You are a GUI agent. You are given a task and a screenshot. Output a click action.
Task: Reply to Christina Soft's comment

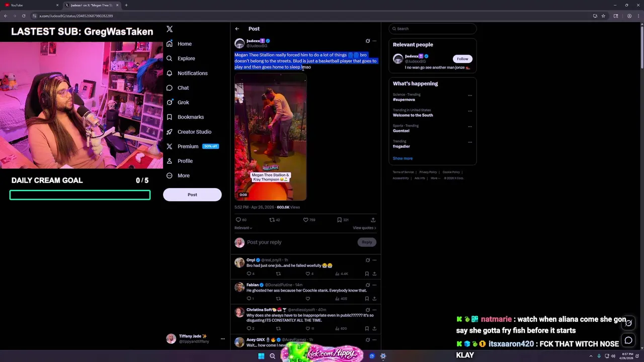tap(250, 328)
